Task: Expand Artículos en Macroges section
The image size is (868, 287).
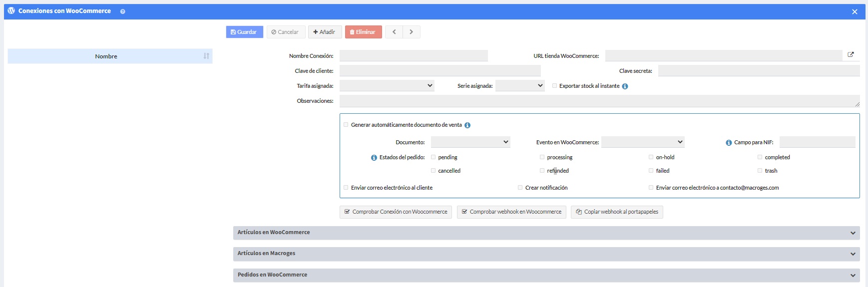Action: pos(546,254)
